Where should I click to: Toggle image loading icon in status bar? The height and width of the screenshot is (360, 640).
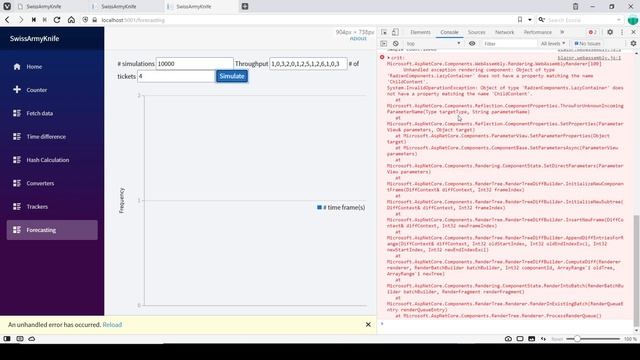tap(531, 339)
